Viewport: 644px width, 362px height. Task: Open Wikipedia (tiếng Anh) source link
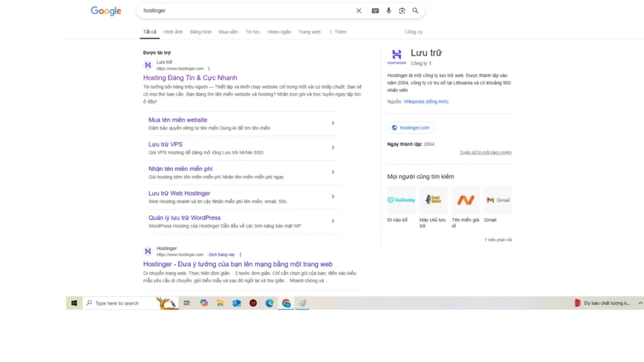426,101
